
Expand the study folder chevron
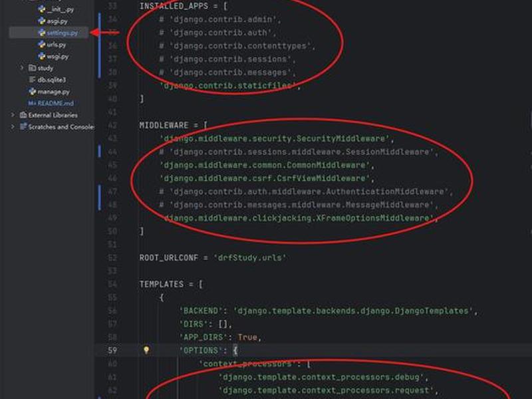22,68
